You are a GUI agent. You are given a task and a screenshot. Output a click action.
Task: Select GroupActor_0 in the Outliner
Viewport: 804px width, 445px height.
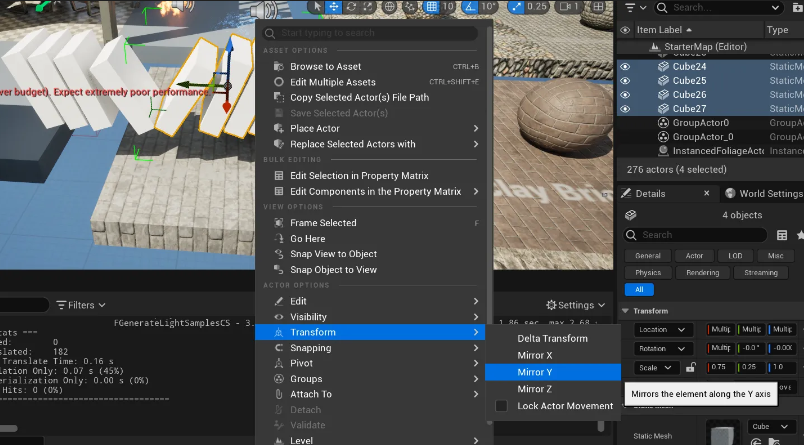[x=702, y=137]
